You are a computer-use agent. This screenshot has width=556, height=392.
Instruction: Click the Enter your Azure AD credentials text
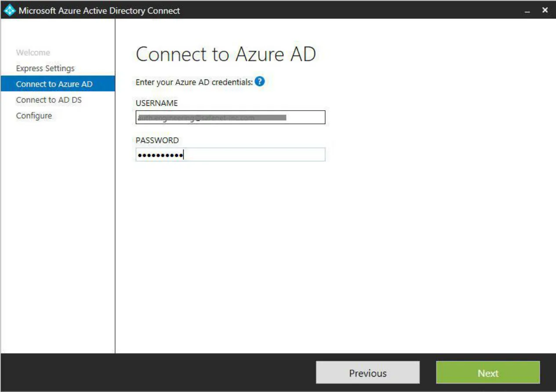194,82
